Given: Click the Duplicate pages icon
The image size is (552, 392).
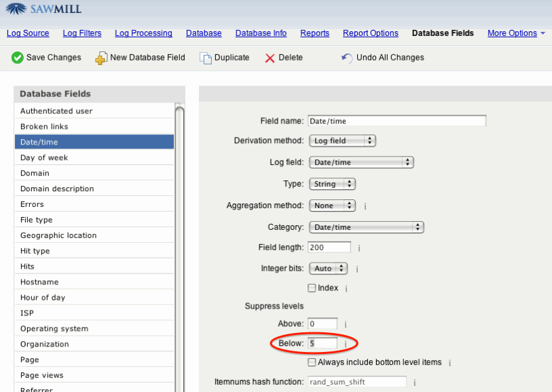Looking at the screenshot, I should pos(205,58).
